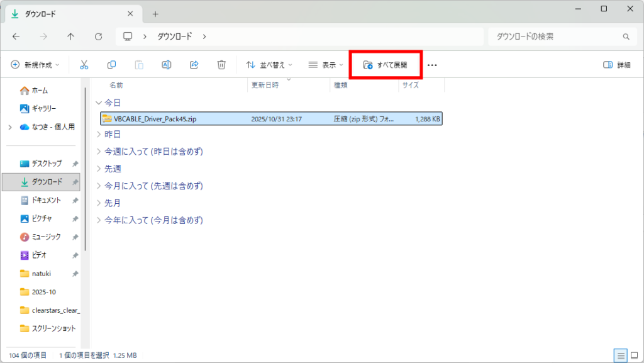Click the Rename icon in toolbar

[167, 65]
